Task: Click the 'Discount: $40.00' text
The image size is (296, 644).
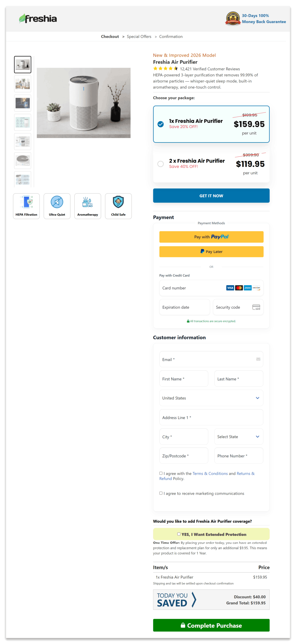Action: click(x=250, y=597)
